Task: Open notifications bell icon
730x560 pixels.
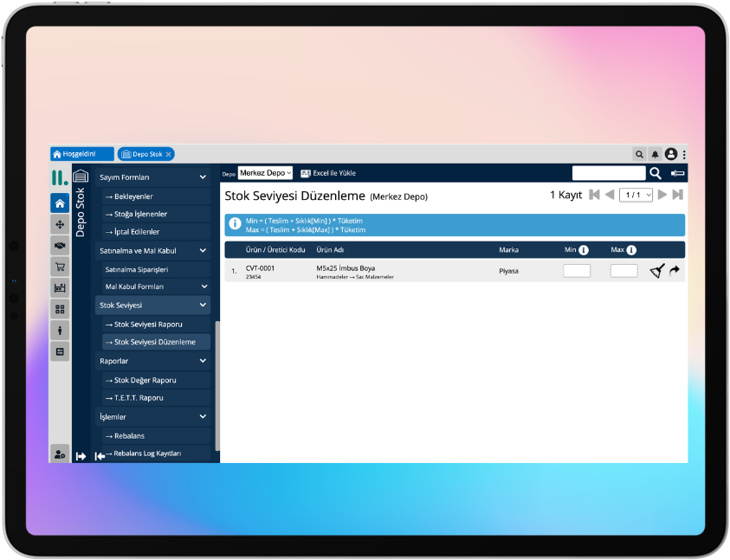Action: pyautogui.click(x=656, y=154)
